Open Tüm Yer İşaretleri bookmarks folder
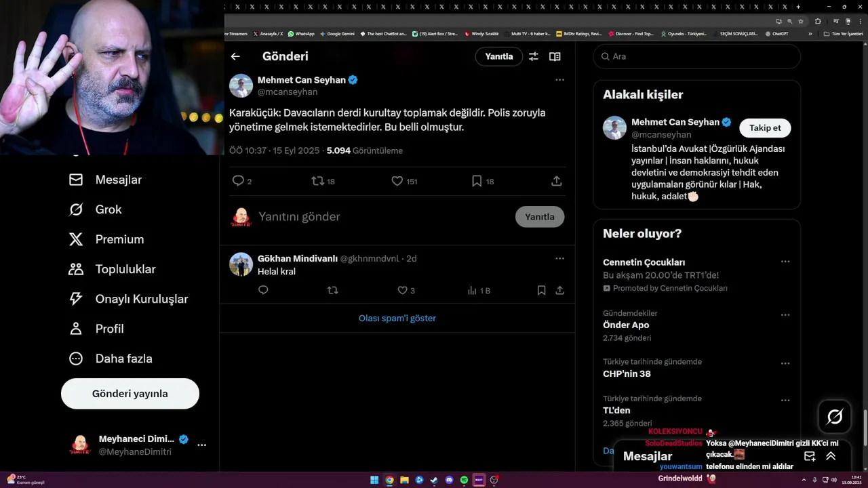Screen dimensions: 868x488 click(x=844, y=33)
